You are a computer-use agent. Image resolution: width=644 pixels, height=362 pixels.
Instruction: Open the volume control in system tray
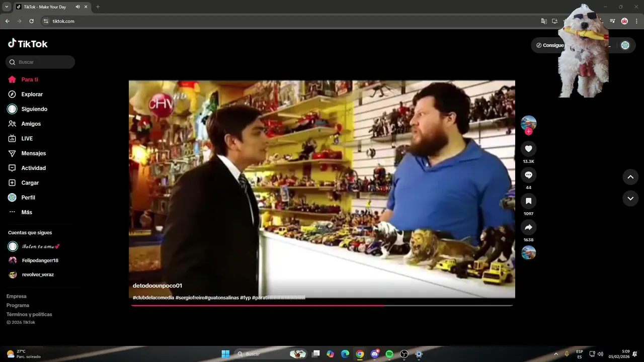click(600, 354)
